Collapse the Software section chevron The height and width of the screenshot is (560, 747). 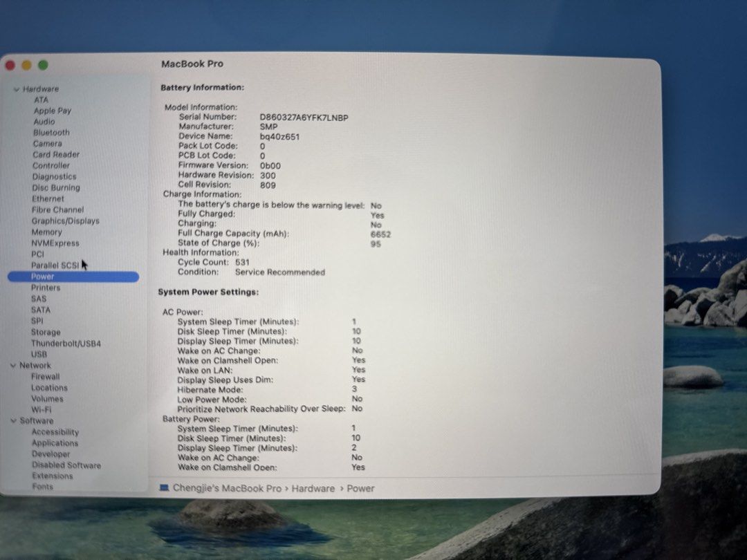tap(13, 421)
